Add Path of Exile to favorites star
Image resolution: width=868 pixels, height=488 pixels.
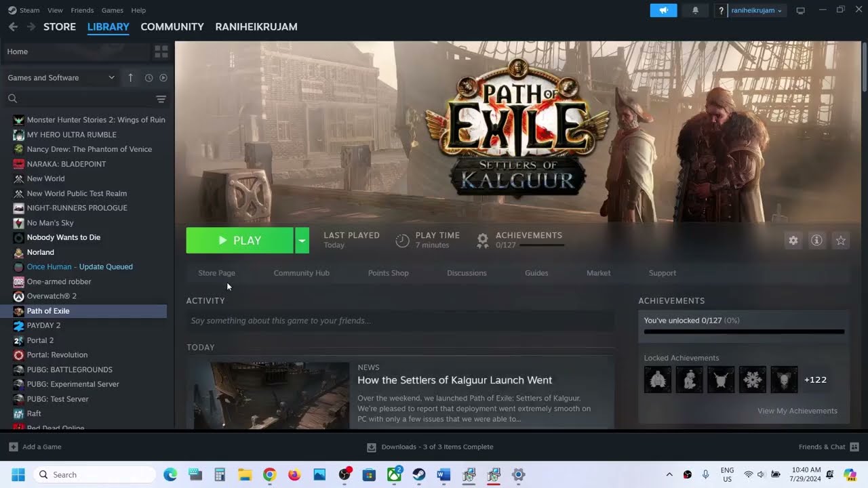[841, 241]
